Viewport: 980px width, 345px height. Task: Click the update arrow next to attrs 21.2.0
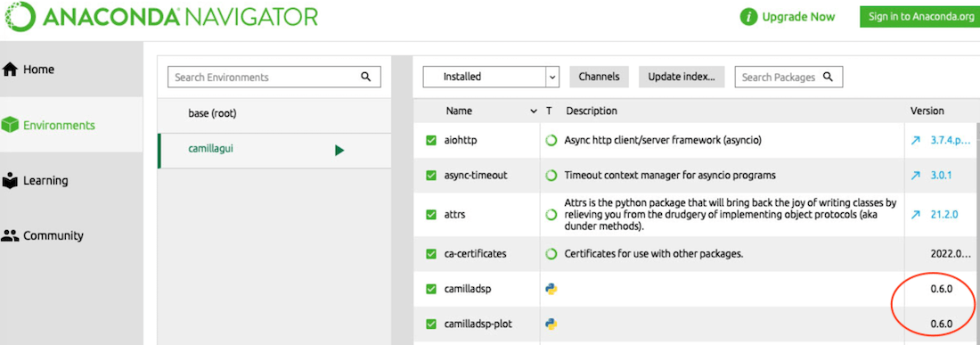tap(916, 214)
